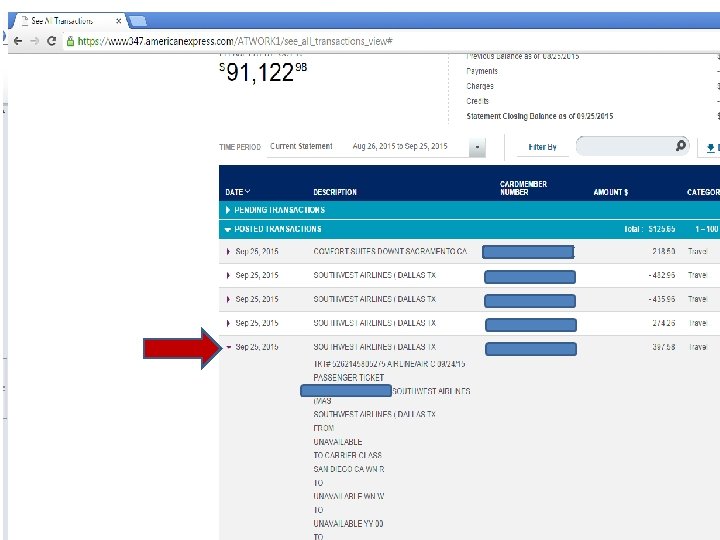
Task: Click the download arrow icon
Action: 710,147
